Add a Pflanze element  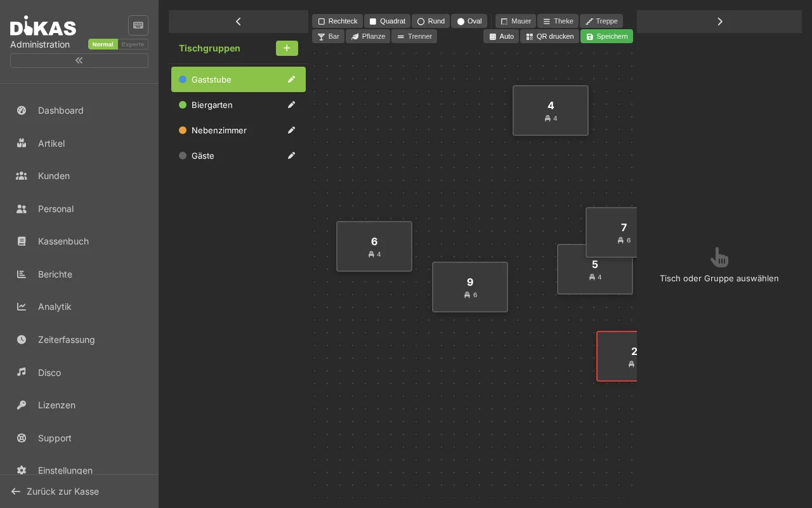[x=368, y=36]
